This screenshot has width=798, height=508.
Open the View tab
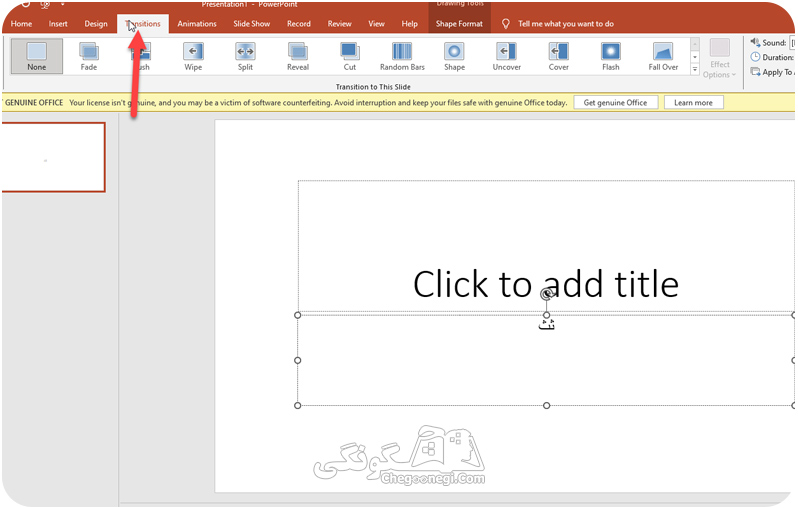coord(376,23)
